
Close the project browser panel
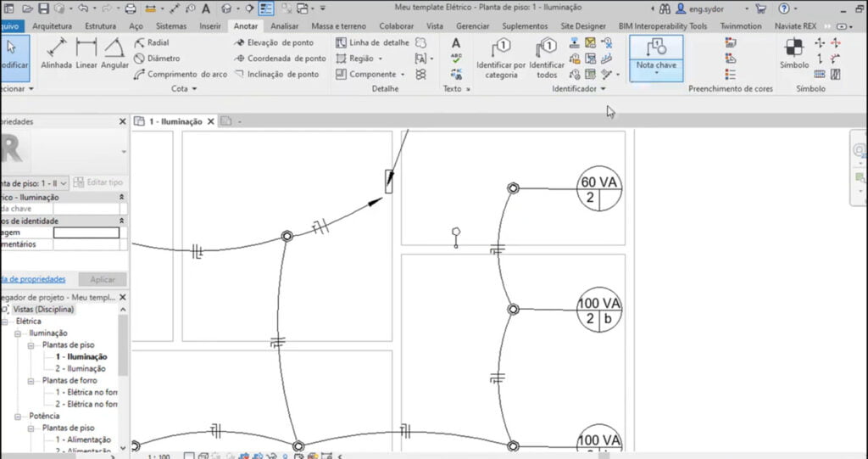point(122,298)
